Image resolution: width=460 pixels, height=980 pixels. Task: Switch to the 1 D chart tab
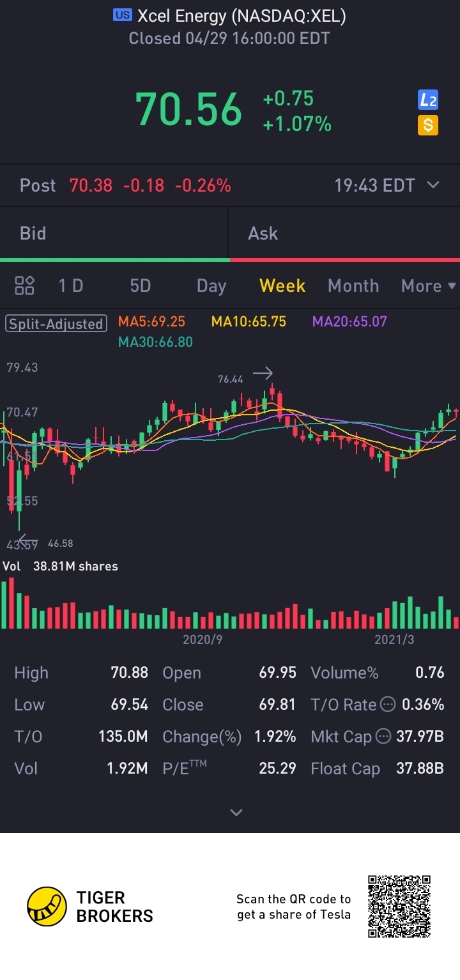click(x=71, y=286)
